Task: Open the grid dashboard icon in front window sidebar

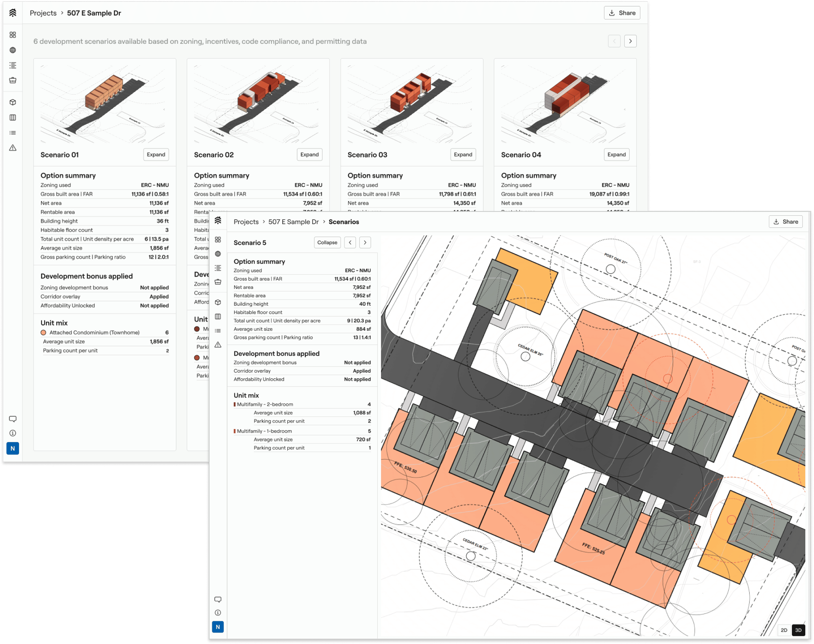Action: 218,240
